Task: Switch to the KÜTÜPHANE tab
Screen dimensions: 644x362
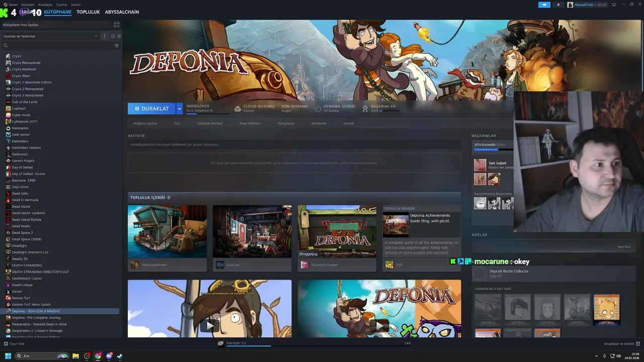Action: click(x=58, y=12)
